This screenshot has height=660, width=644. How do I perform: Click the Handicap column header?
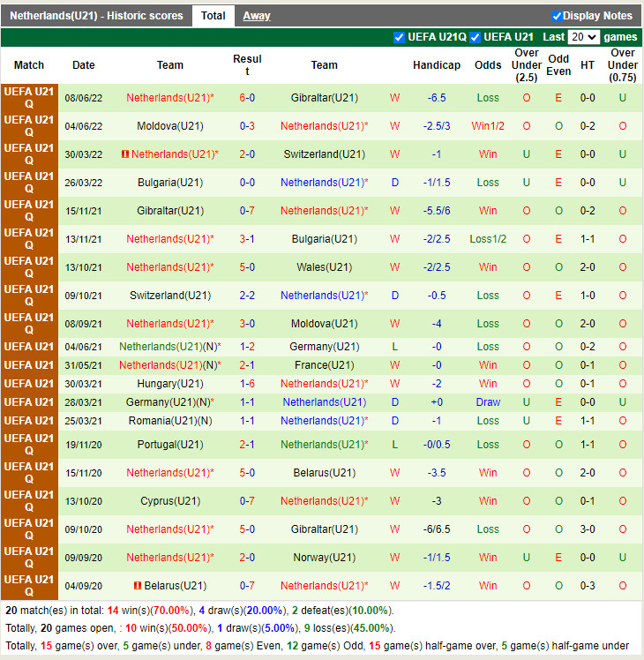pyautogui.click(x=436, y=65)
